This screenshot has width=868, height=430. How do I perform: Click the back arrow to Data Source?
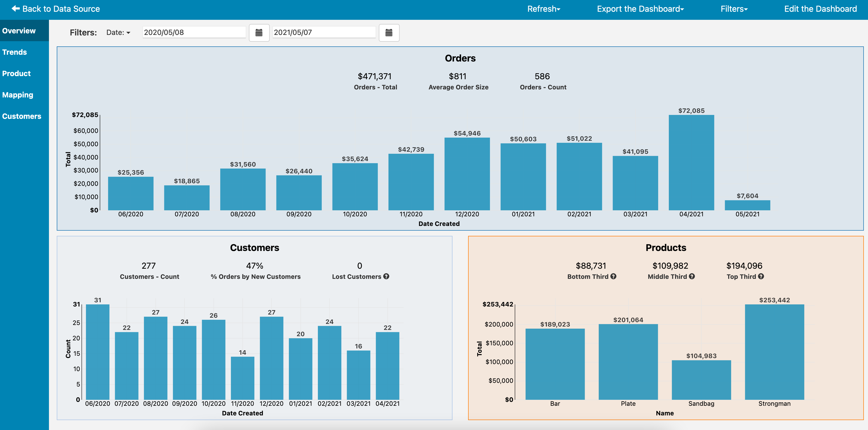(16, 8)
